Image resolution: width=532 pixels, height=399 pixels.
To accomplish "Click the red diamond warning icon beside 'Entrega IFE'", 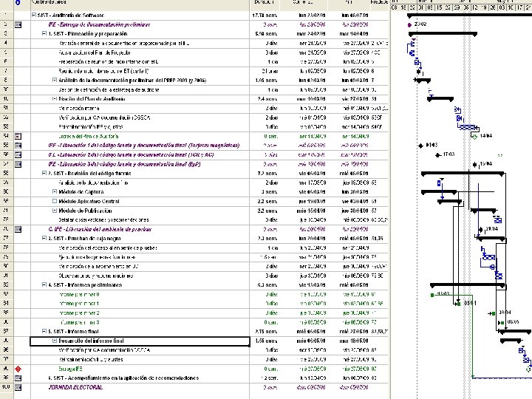I will [x=18, y=369].
